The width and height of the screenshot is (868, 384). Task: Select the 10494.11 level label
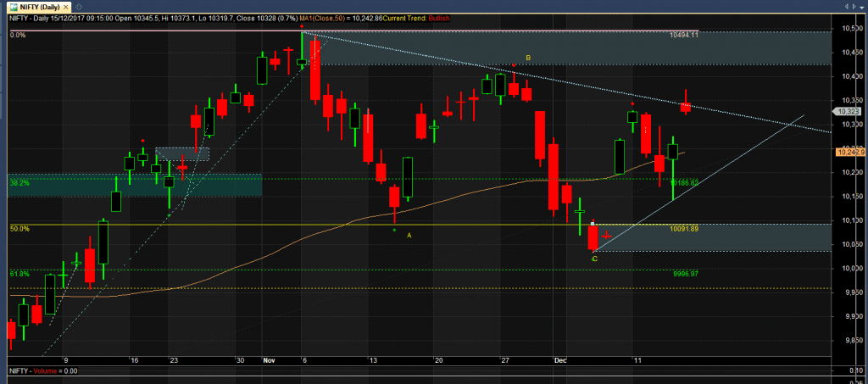click(x=684, y=34)
